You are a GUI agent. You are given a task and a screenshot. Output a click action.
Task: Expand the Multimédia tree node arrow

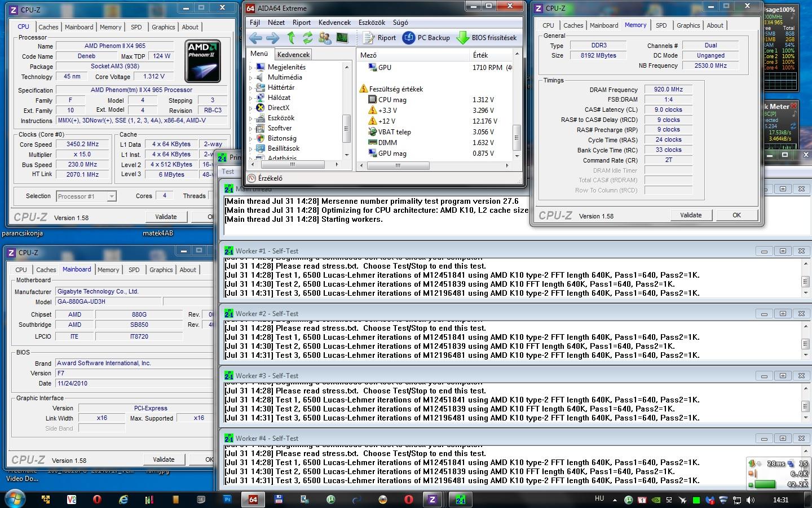point(251,77)
